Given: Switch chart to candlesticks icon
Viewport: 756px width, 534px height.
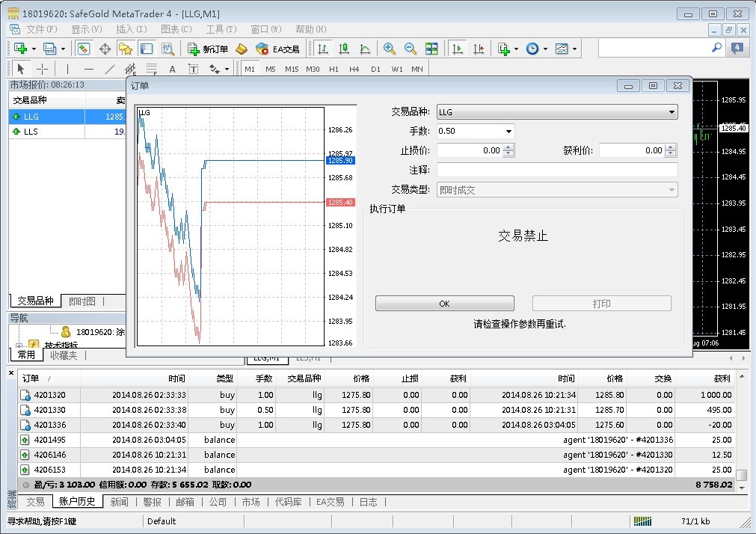Looking at the screenshot, I should pyautogui.click(x=344, y=49).
